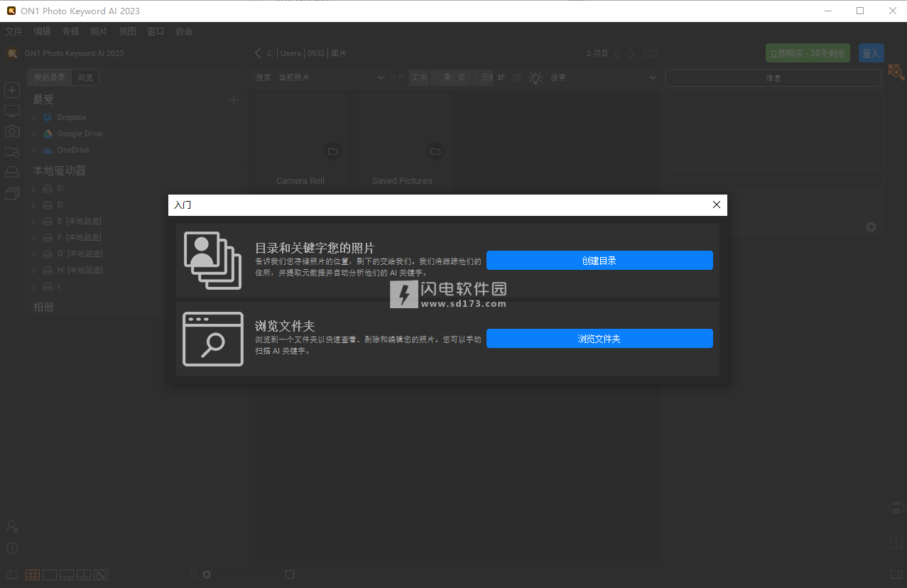
Task: Switch to the 浏览 tab
Action: point(85,77)
